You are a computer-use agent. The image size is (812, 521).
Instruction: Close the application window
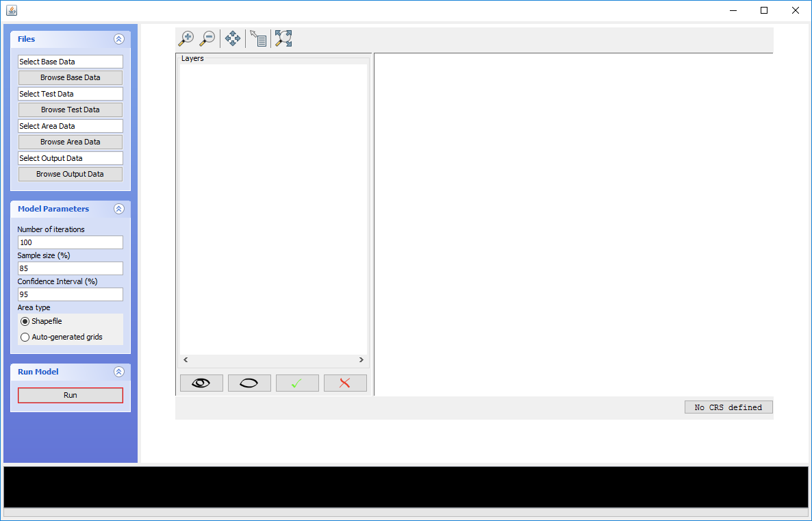(796, 10)
